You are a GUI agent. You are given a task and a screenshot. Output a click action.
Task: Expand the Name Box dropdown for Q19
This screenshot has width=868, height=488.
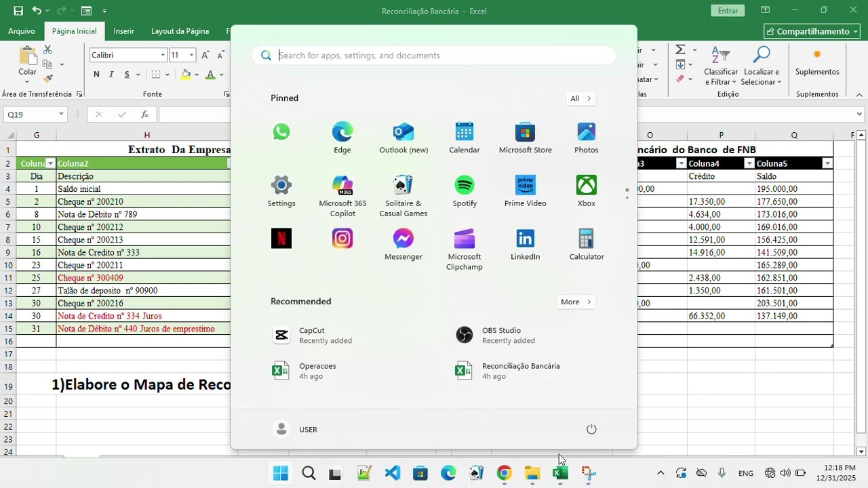61,115
